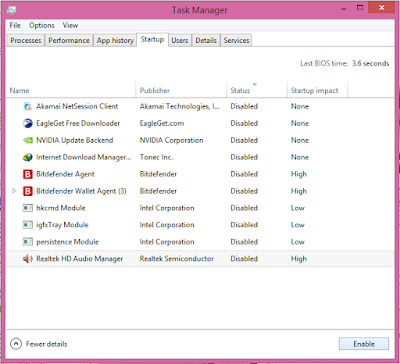The height and width of the screenshot is (364, 400).
Task: Click the Fewer details chevron circle icon
Action: [x=16, y=344]
